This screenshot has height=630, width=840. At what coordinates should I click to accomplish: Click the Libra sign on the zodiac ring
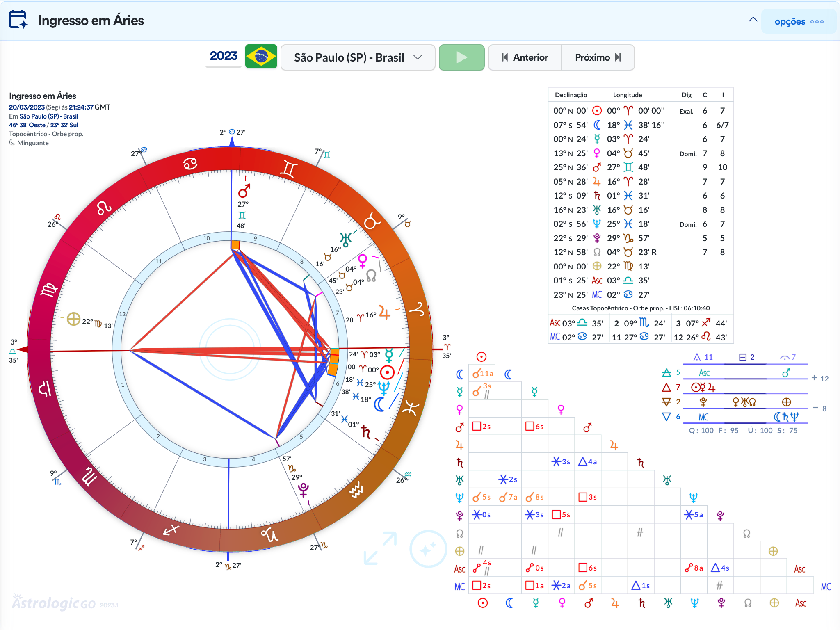coord(45,388)
